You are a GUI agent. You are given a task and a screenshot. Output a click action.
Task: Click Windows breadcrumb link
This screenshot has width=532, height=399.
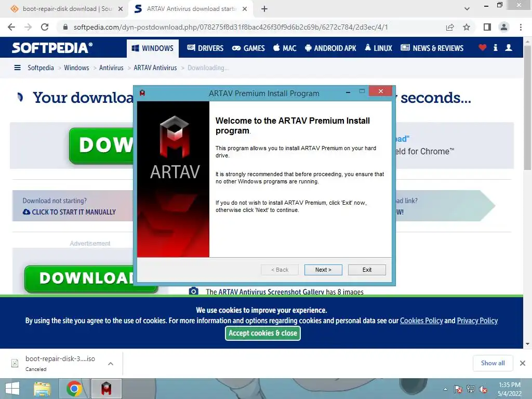[76, 68]
